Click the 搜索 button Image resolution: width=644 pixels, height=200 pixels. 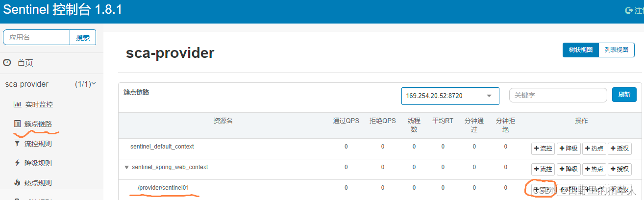click(x=83, y=38)
